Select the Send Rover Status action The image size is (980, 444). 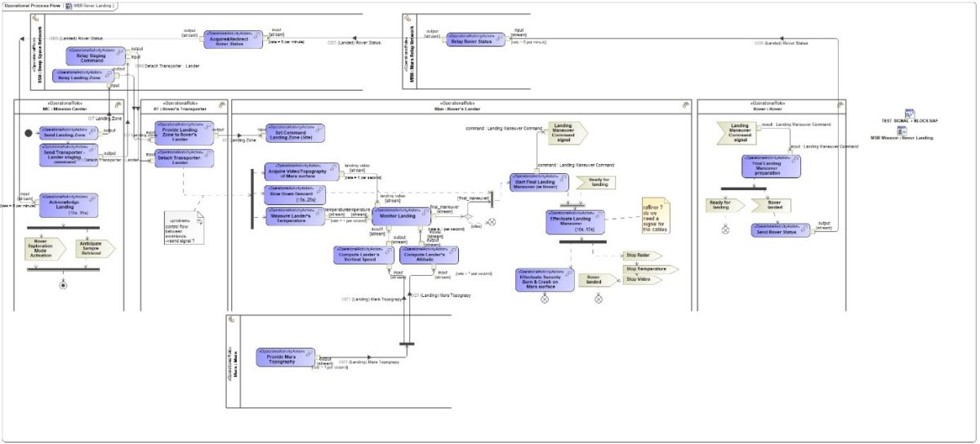[x=777, y=229]
